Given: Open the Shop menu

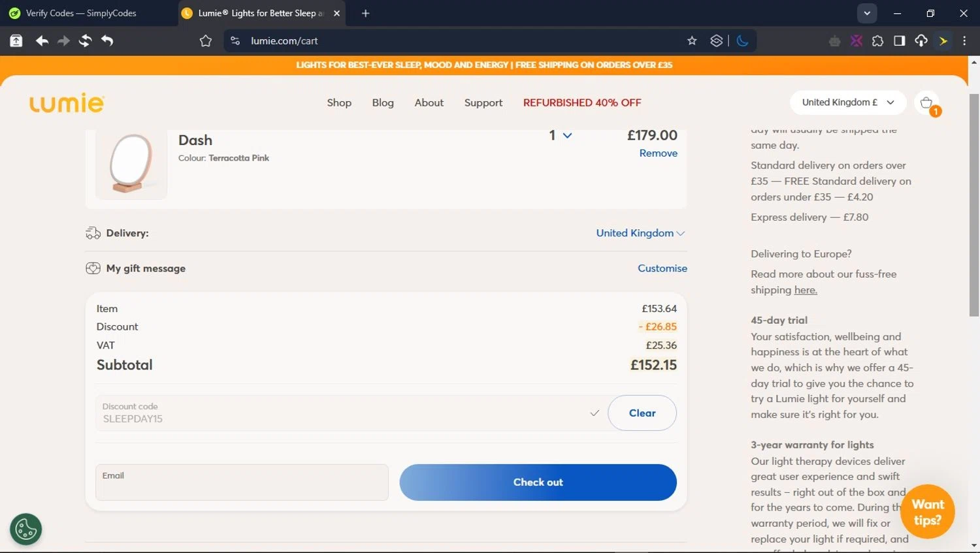Looking at the screenshot, I should click(339, 103).
